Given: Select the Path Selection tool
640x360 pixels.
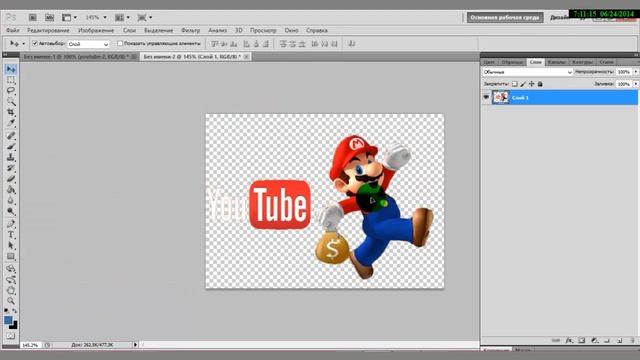Looking at the screenshot, I should click(x=11, y=245).
